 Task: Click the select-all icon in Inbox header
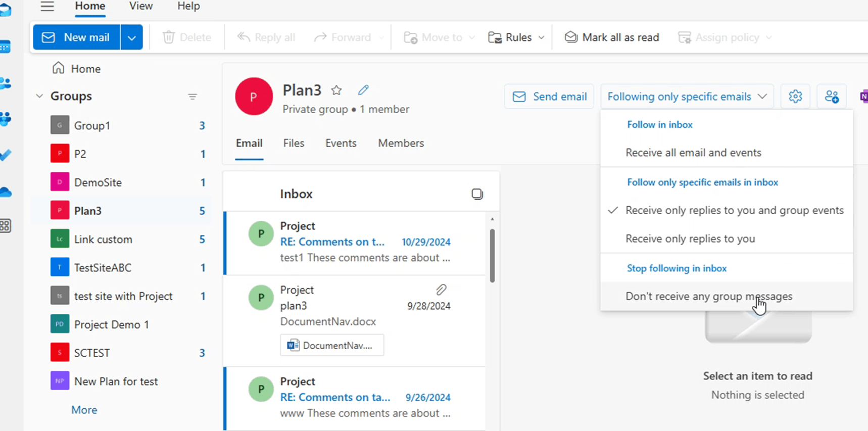477,194
